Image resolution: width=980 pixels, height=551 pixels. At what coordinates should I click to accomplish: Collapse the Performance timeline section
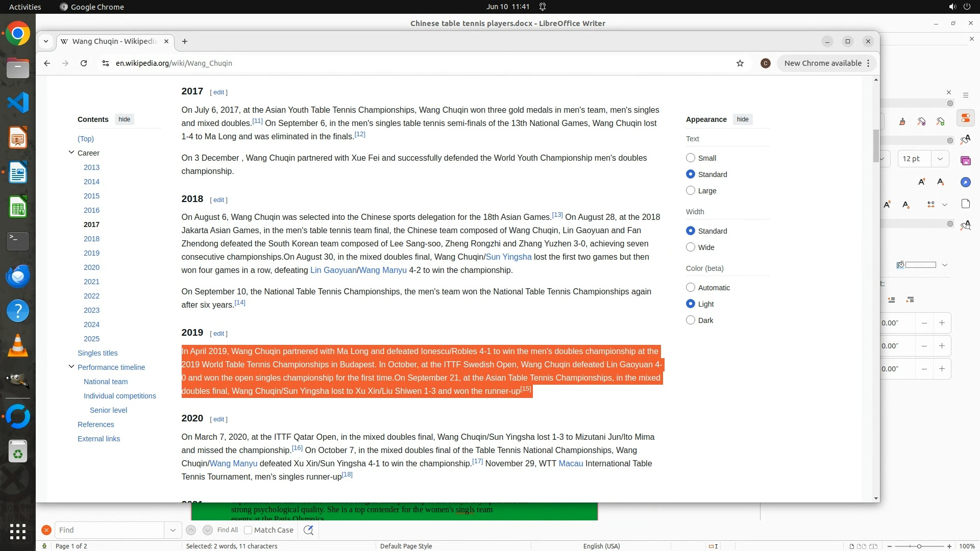click(71, 367)
